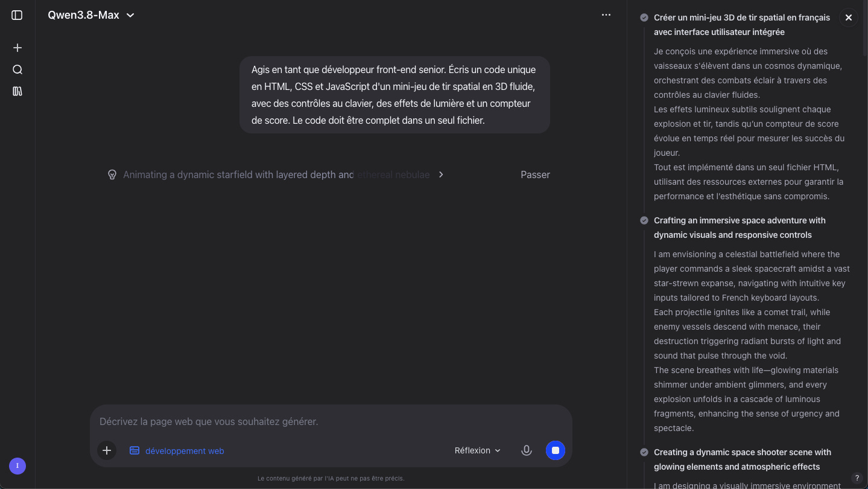Open the user avatar at bottom left
The height and width of the screenshot is (489, 868).
click(17, 466)
